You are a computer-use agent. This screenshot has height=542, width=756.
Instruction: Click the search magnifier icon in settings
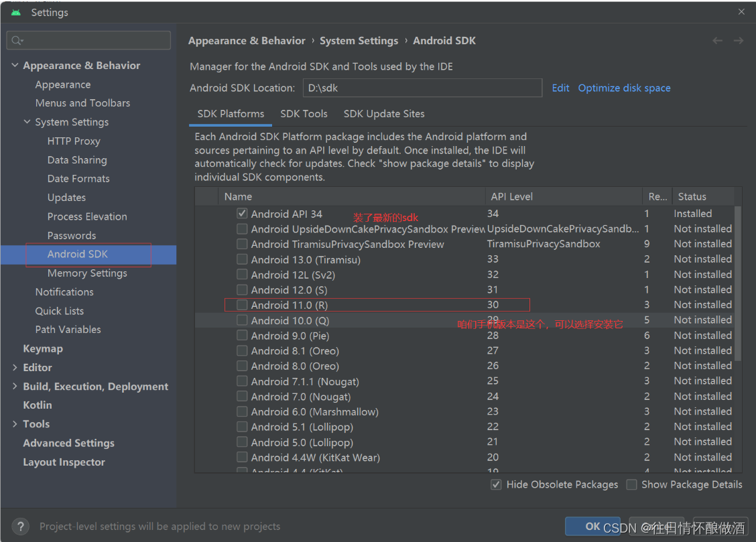(x=17, y=40)
